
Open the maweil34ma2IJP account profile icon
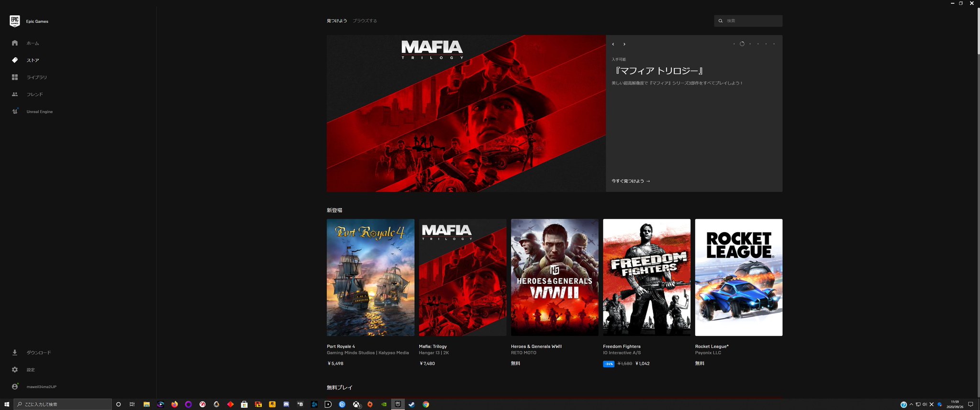pyautogui.click(x=15, y=387)
